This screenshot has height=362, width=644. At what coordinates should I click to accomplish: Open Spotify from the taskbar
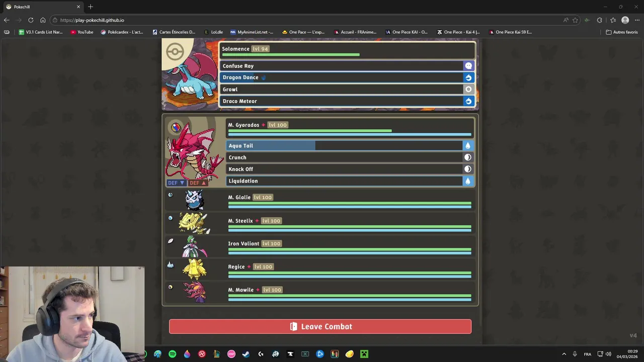point(173,354)
